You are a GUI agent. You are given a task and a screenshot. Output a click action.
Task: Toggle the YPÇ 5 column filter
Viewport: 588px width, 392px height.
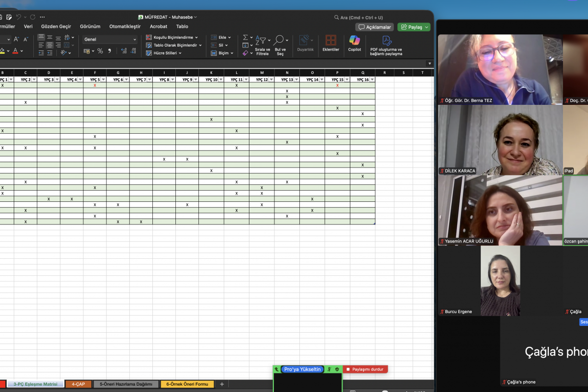pos(104,79)
